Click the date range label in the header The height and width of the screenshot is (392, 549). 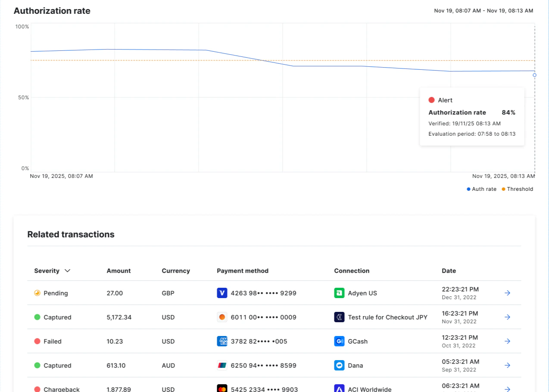tap(483, 10)
